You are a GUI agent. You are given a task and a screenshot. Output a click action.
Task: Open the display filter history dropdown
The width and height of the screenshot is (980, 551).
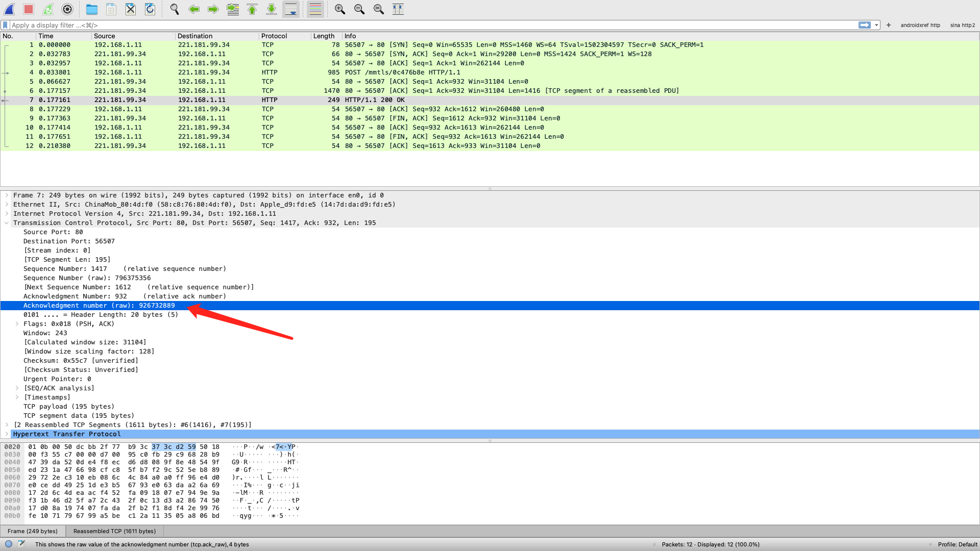point(876,25)
